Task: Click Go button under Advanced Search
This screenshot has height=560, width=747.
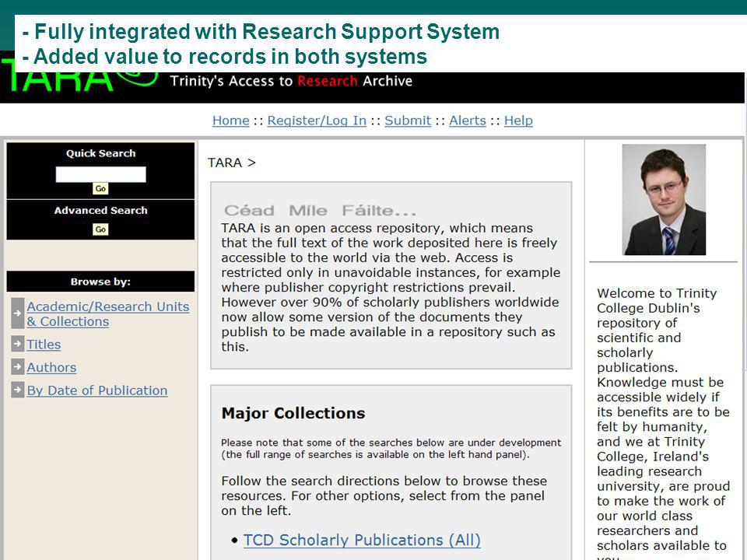Action: [100, 229]
